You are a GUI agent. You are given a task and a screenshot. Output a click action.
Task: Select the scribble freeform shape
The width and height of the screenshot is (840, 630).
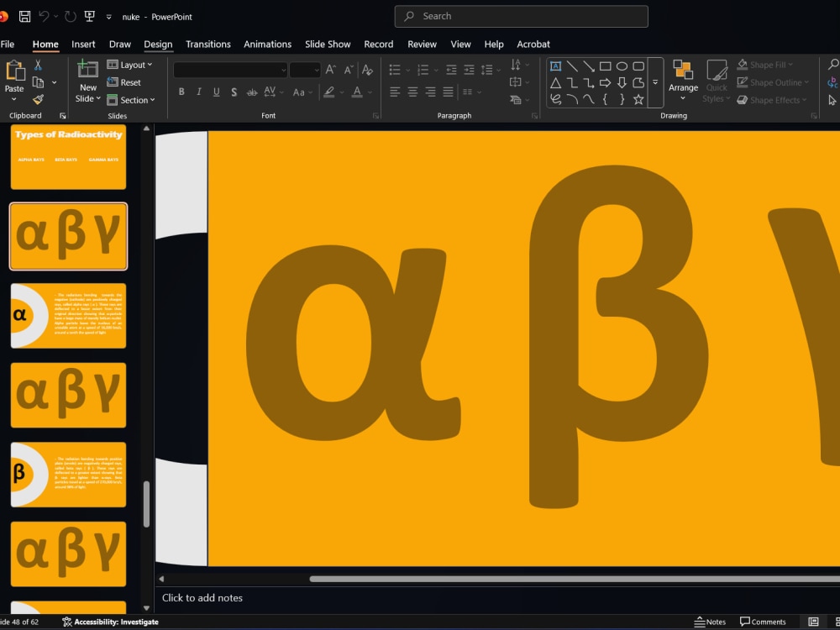coord(555,99)
